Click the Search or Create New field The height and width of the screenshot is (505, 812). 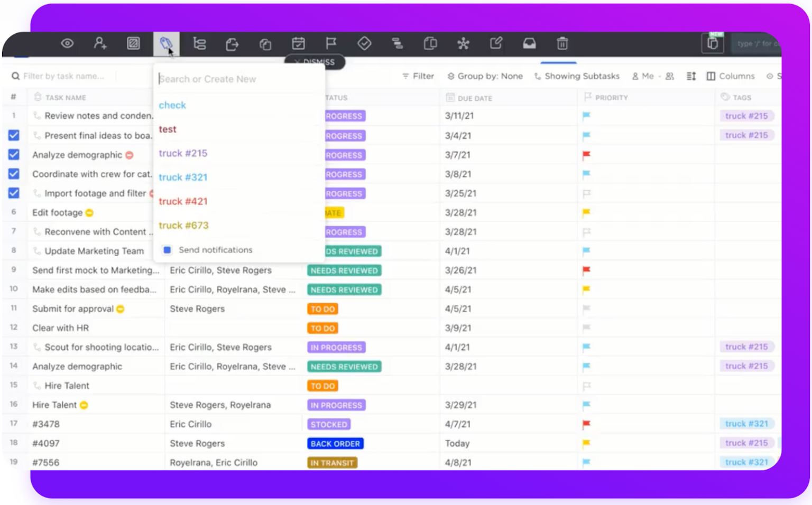point(238,79)
